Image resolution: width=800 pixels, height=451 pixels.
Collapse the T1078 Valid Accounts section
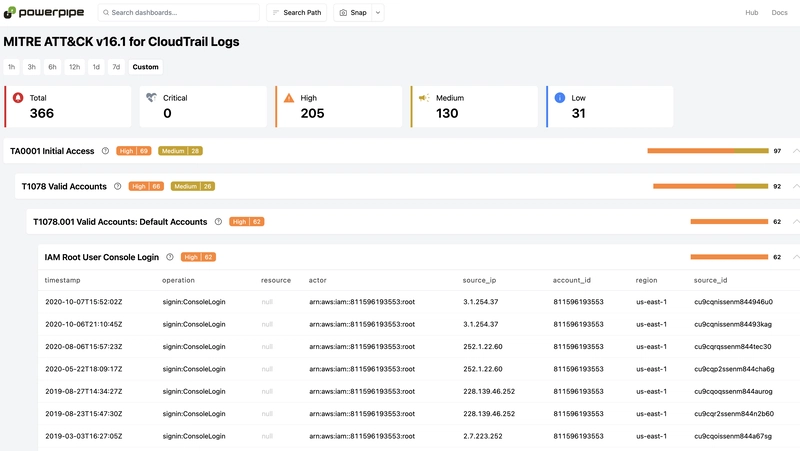coord(796,187)
